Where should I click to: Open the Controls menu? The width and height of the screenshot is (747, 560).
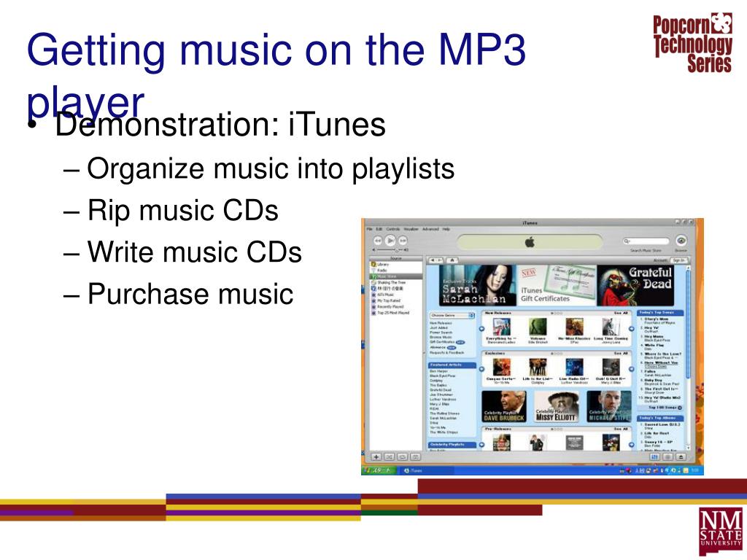pyautogui.click(x=392, y=229)
